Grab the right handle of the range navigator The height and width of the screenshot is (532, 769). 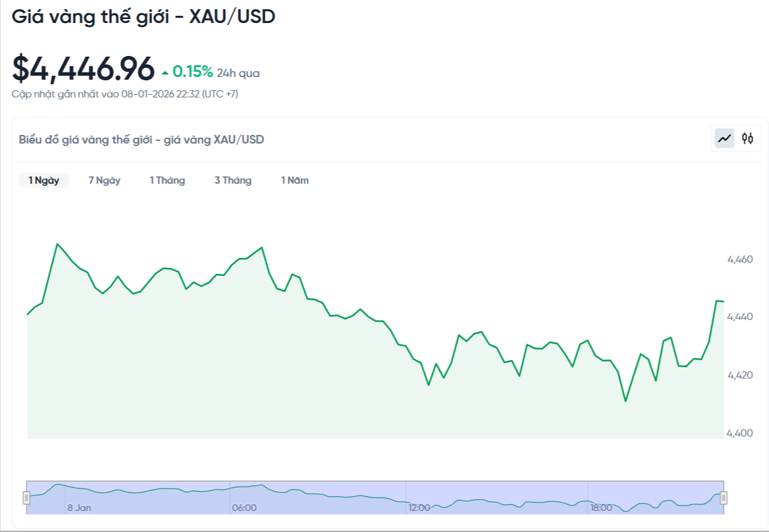pos(724,497)
